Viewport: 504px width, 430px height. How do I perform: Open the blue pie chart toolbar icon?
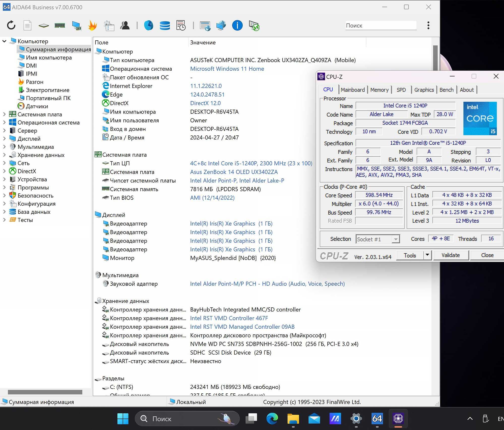(x=149, y=25)
